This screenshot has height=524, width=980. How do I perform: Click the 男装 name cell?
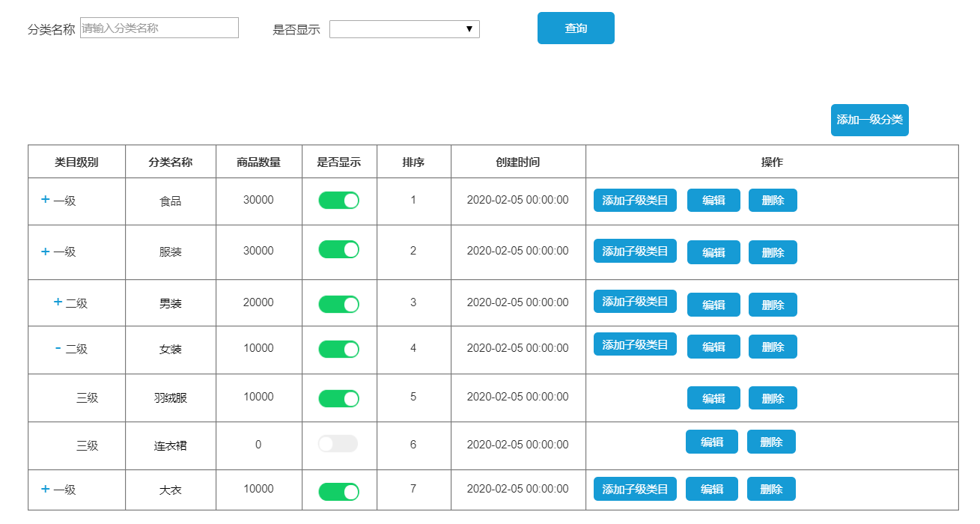[x=171, y=303]
